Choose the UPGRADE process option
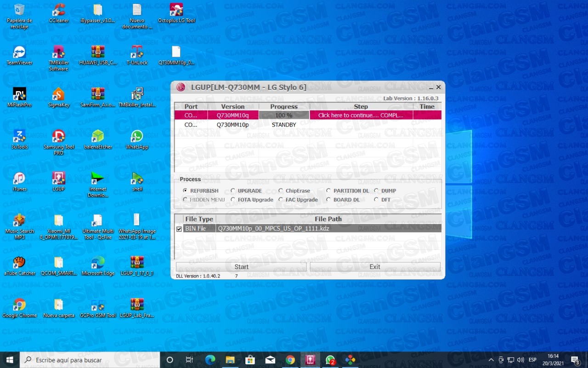 point(246,191)
